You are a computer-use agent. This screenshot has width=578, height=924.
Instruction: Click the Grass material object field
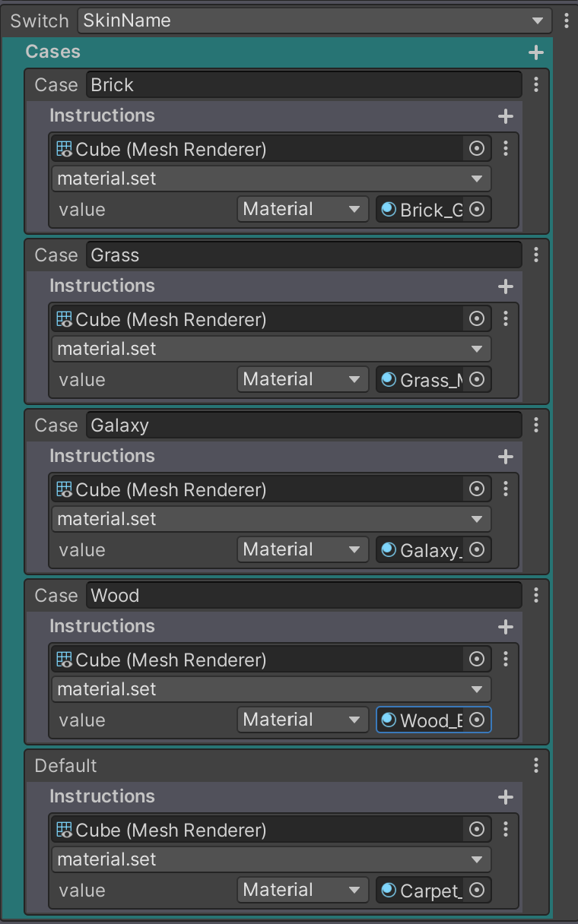pos(422,380)
